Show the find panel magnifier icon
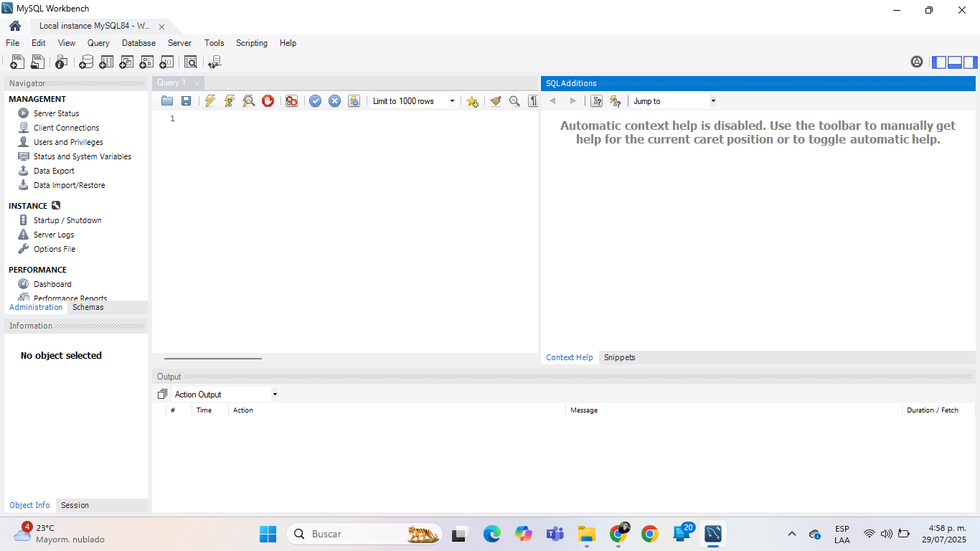Screen dimensions: 980x551 (x=514, y=101)
